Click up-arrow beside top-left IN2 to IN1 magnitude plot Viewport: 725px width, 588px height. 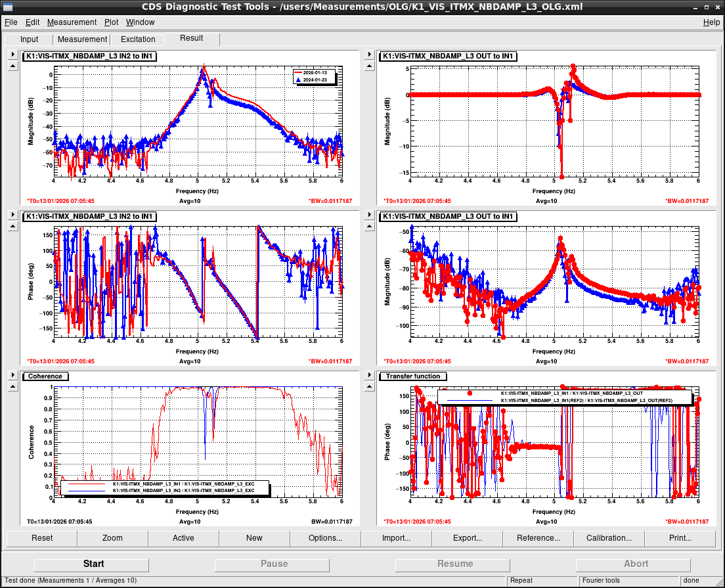coord(12,66)
